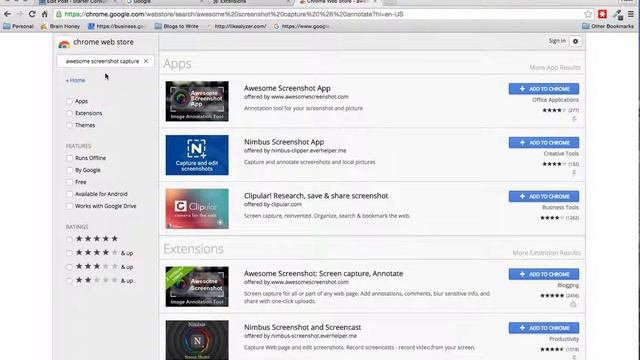Select the Extensions radio filter
Viewport: 640px width, 360px height.
click(69, 113)
